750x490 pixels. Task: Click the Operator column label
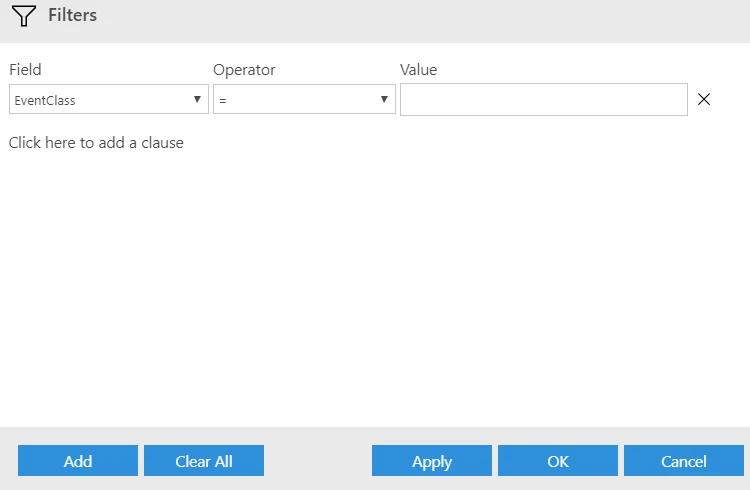tap(244, 70)
